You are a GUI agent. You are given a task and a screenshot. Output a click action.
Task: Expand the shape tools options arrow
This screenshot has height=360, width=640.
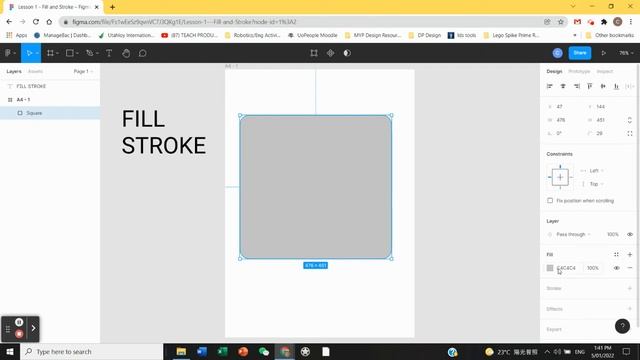[77, 53]
